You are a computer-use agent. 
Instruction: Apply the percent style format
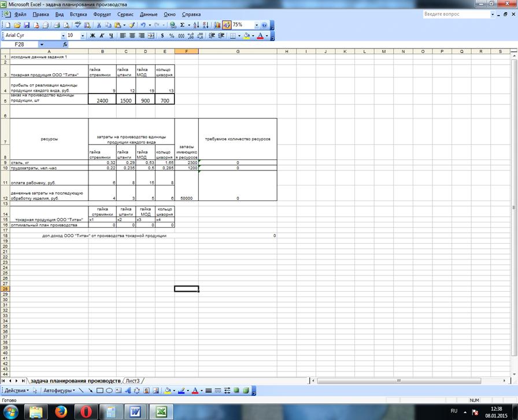[172, 36]
